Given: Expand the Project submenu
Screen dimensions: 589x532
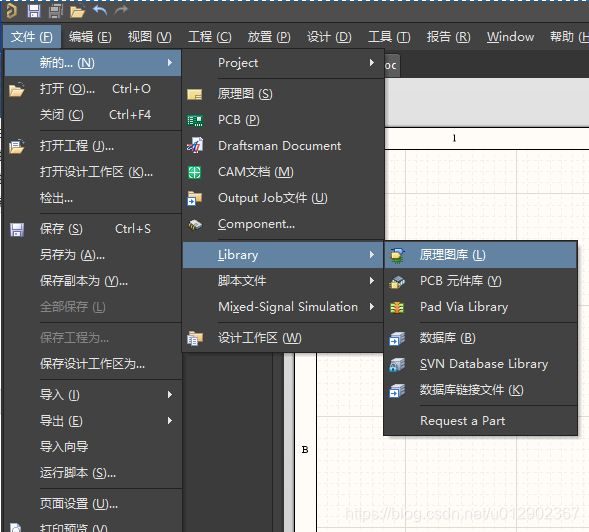Looking at the screenshot, I should [283, 63].
